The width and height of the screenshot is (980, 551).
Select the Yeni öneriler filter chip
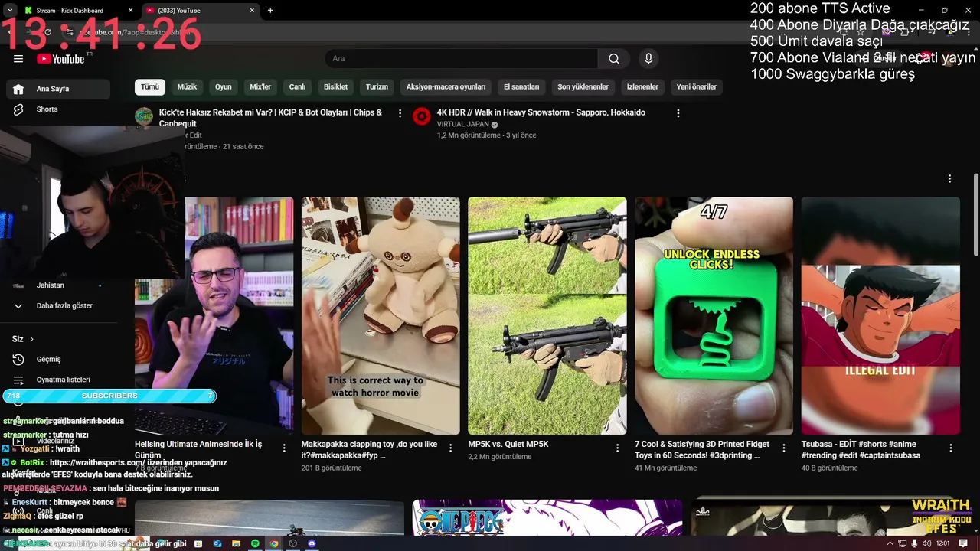(x=697, y=86)
